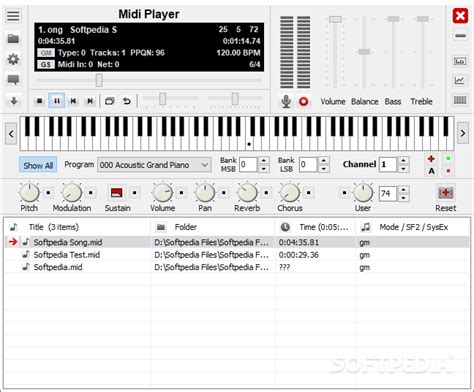Click the Show All button
The image size is (474, 392).
pos(38,165)
